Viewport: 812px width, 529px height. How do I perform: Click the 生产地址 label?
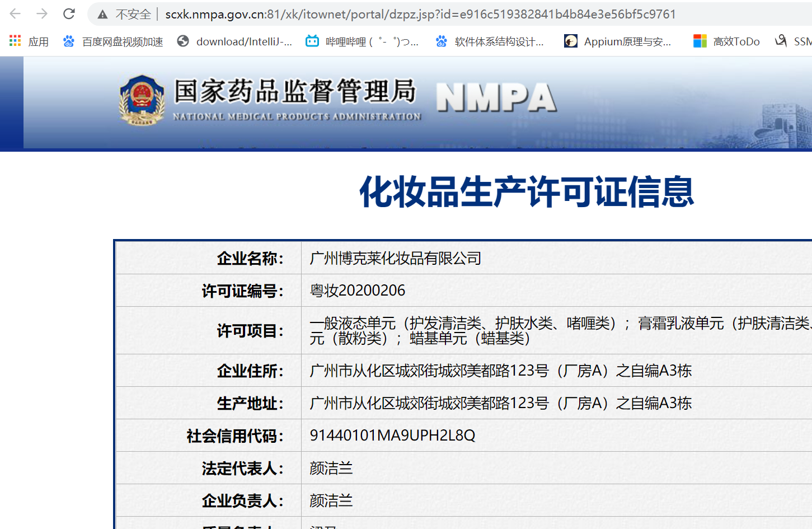click(250, 403)
